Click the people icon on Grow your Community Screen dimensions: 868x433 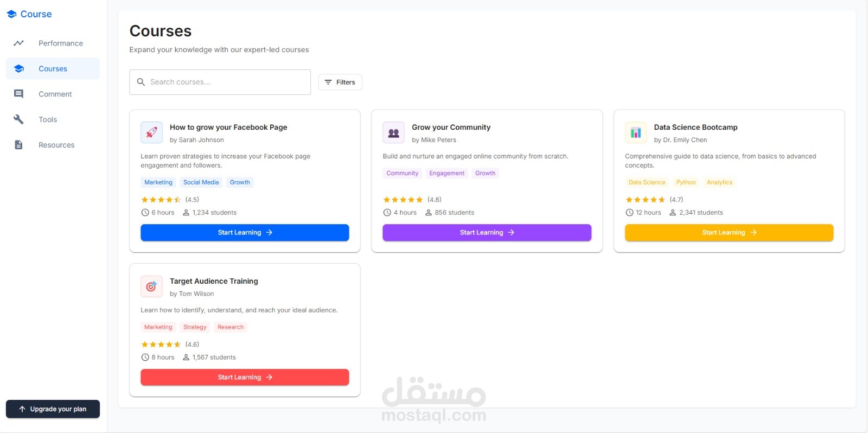[x=393, y=132]
